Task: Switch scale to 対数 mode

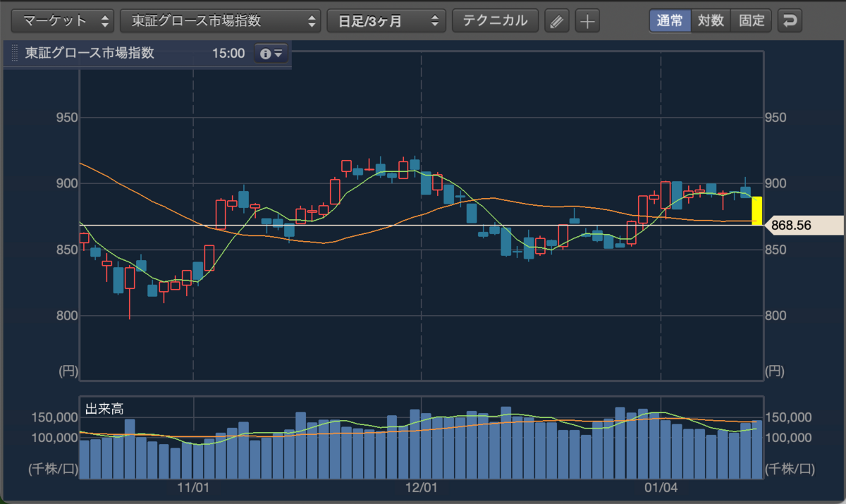Action: coord(711,20)
